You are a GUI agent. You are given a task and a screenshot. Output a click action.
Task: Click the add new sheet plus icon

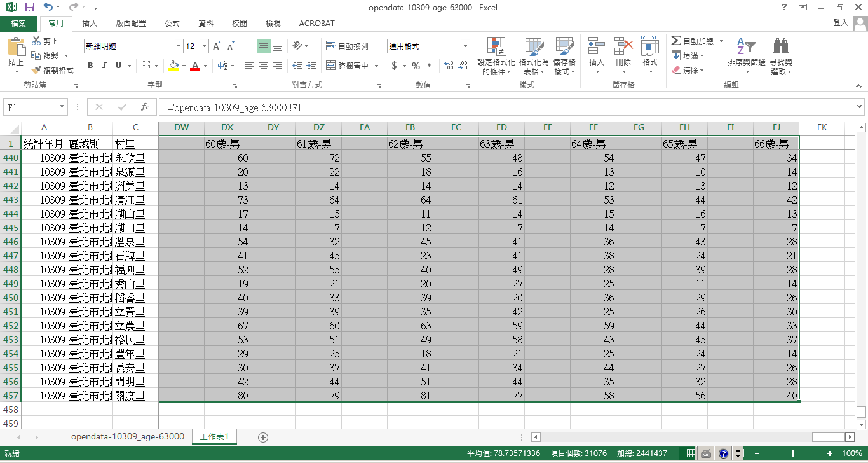[263, 437]
